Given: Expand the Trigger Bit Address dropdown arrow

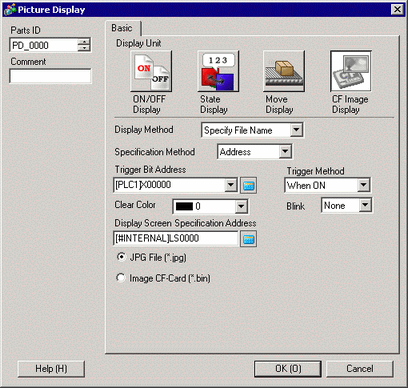Looking at the screenshot, I should (x=231, y=185).
